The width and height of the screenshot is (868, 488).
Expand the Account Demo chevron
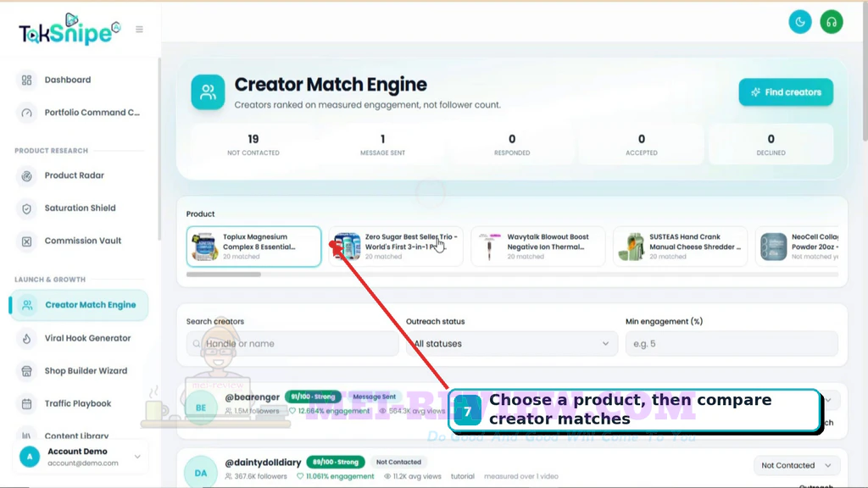coord(137,457)
